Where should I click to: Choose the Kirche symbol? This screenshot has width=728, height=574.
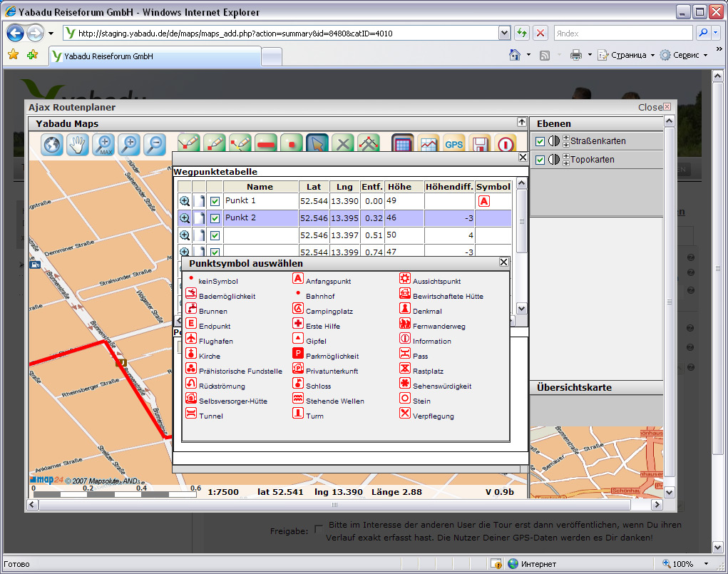191,354
